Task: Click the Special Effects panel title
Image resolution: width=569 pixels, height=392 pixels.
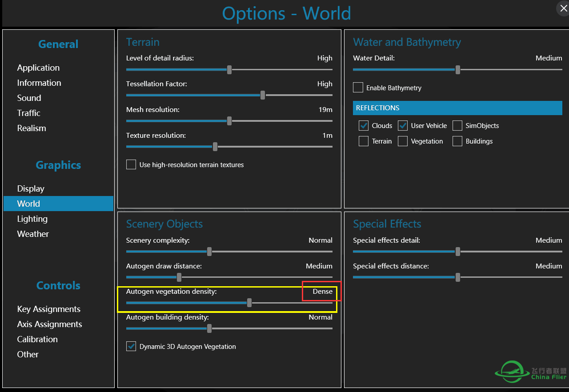Action: [x=387, y=224]
